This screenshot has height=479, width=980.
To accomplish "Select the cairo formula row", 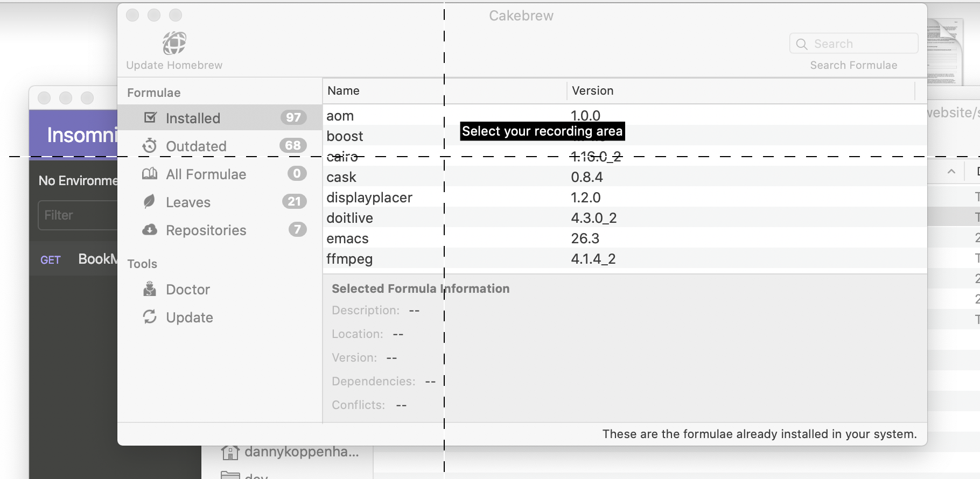I will [625, 156].
